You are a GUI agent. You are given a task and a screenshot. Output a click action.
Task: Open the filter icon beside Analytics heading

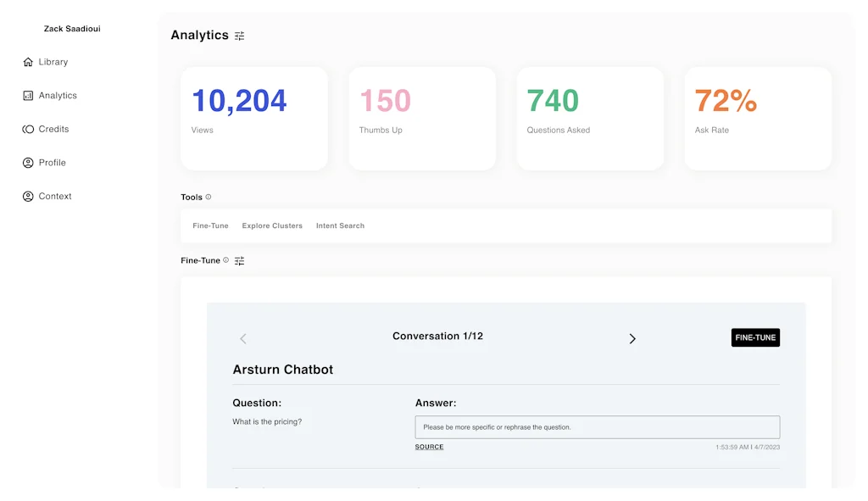point(240,36)
